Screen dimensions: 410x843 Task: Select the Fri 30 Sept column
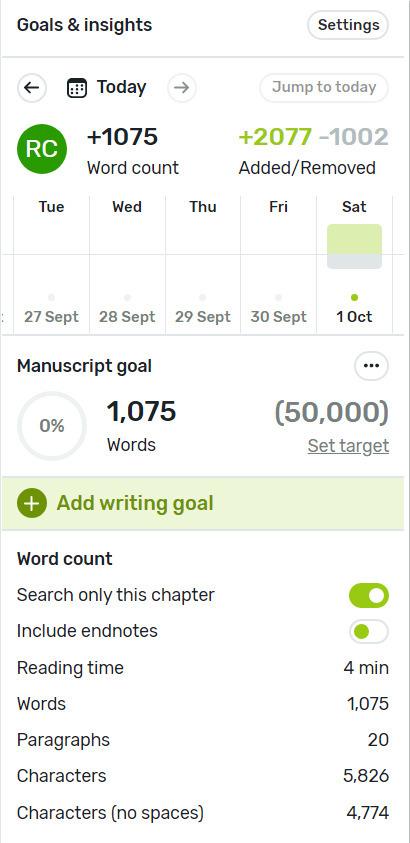[278, 265]
